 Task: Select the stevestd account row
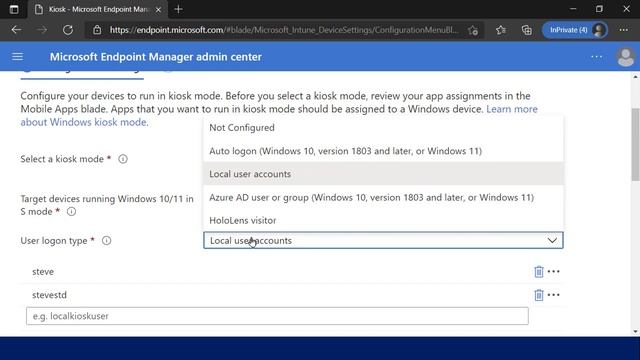coord(291,295)
